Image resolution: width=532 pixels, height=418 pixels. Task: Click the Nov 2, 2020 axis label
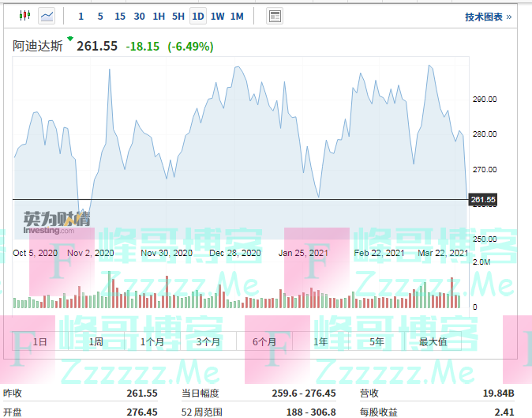tap(91, 253)
